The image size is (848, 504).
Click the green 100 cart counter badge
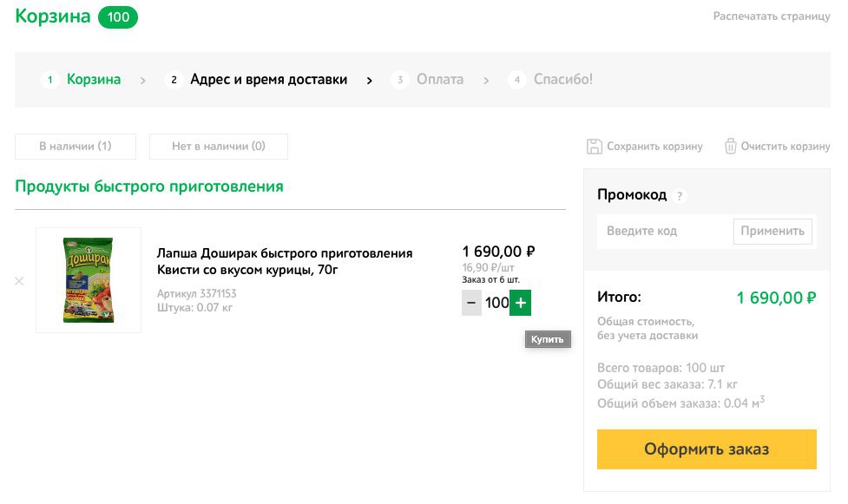coord(118,17)
